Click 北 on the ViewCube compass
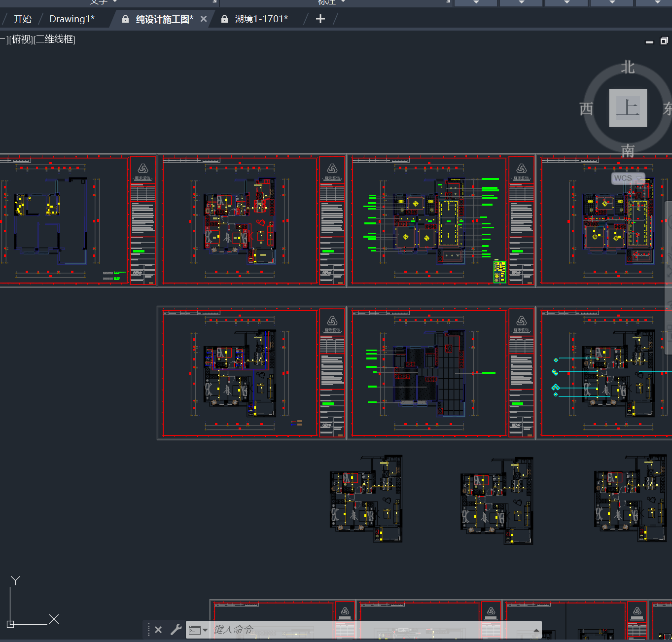 (628, 67)
